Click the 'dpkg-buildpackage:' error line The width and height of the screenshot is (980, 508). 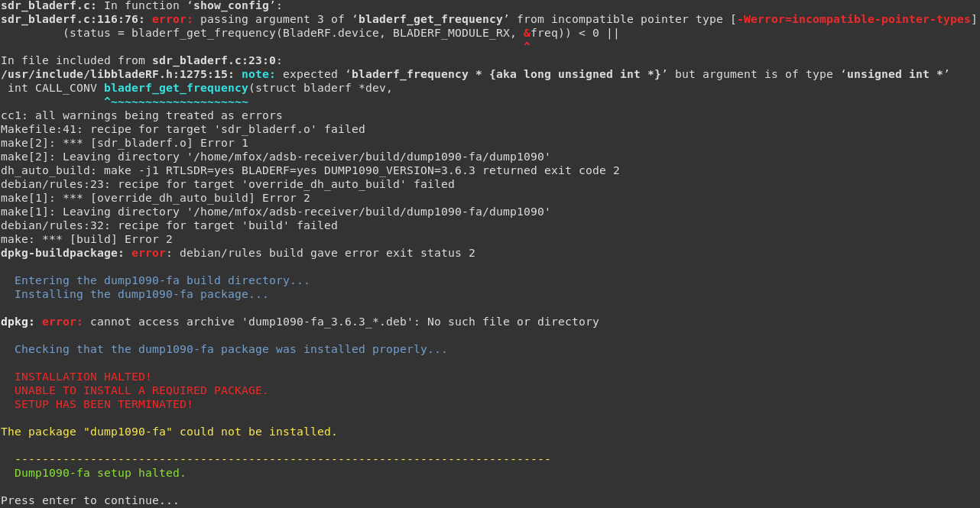238,253
